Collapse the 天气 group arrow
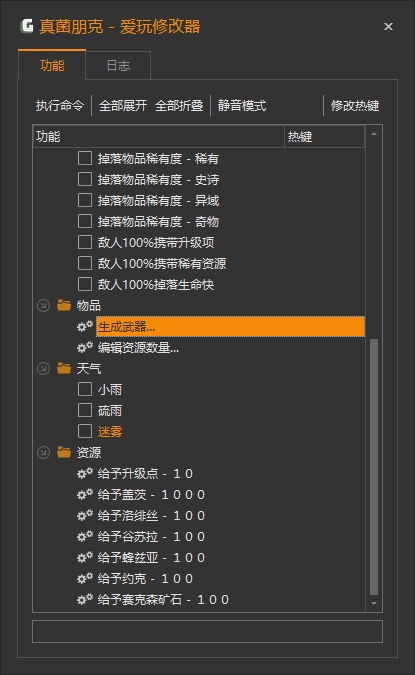 (x=43, y=368)
